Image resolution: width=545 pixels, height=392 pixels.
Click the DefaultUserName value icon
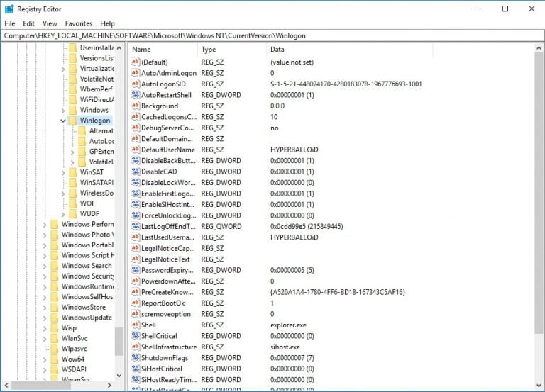(x=136, y=150)
